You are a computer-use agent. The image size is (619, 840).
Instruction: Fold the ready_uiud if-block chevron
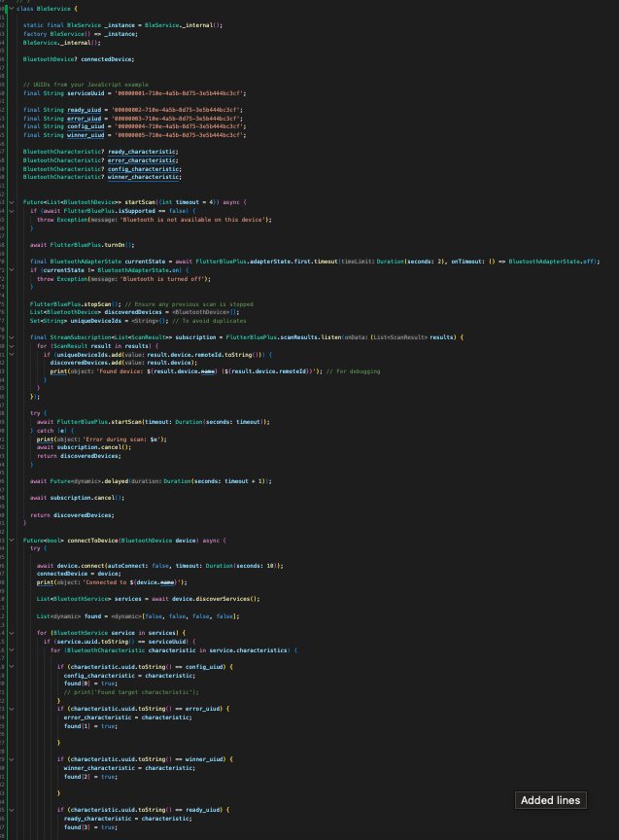[10, 809]
